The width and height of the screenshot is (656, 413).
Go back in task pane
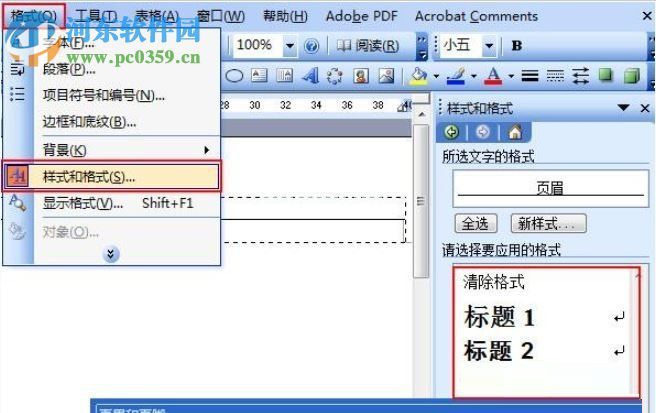point(451,132)
